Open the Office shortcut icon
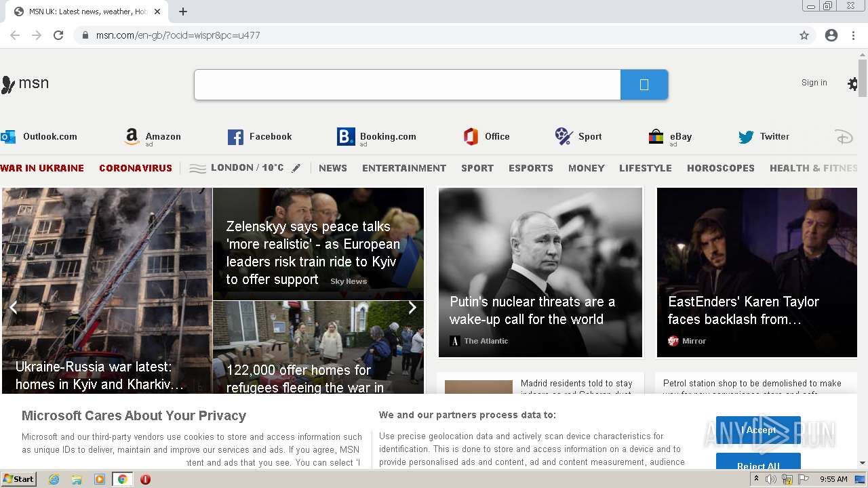This screenshot has width=868, height=488. [471, 137]
